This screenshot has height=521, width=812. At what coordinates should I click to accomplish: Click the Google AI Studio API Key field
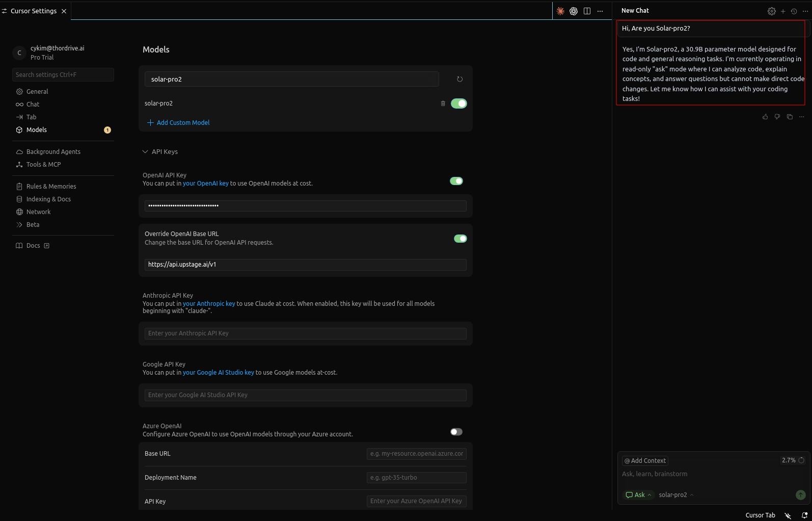click(x=306, y=395)
